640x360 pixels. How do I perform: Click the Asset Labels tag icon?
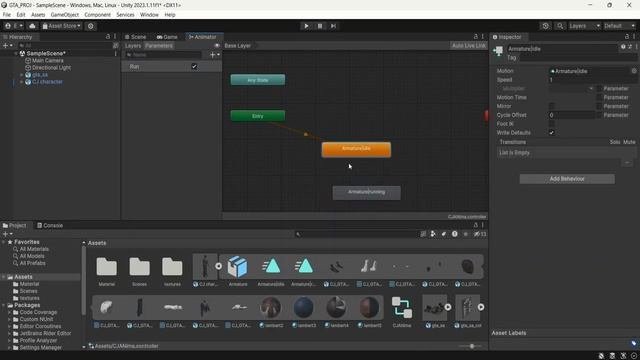633,343
